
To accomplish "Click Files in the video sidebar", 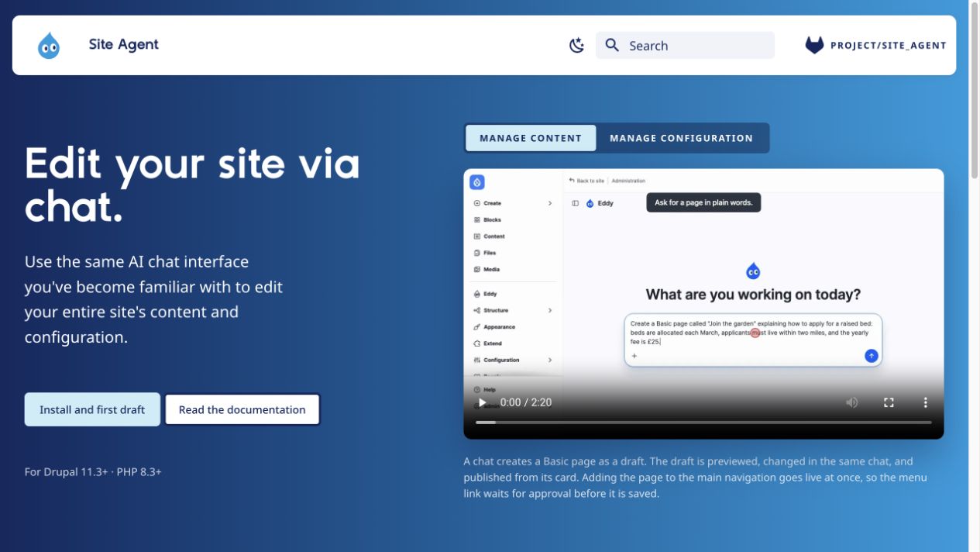I will point(490,253).
